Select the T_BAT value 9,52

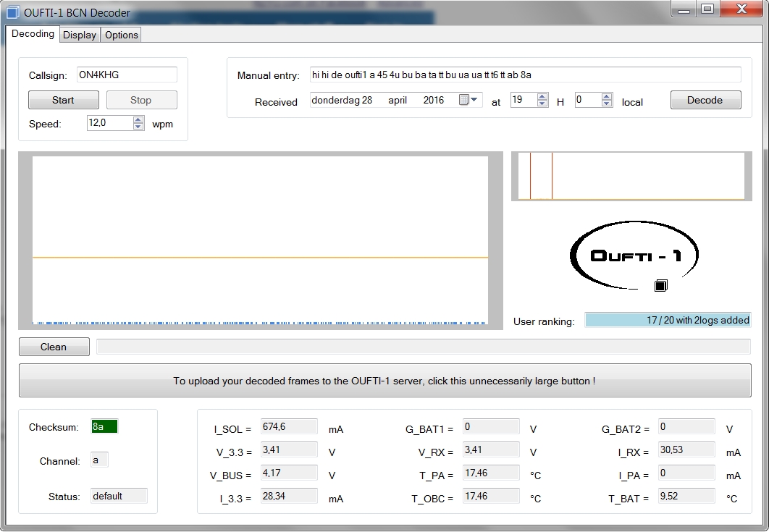pos(686,496)
